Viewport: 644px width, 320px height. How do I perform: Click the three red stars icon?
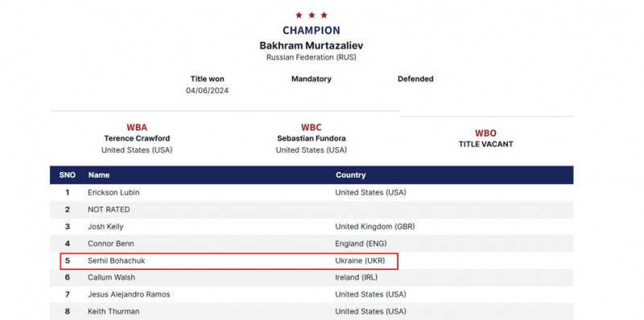coord(312,15)
